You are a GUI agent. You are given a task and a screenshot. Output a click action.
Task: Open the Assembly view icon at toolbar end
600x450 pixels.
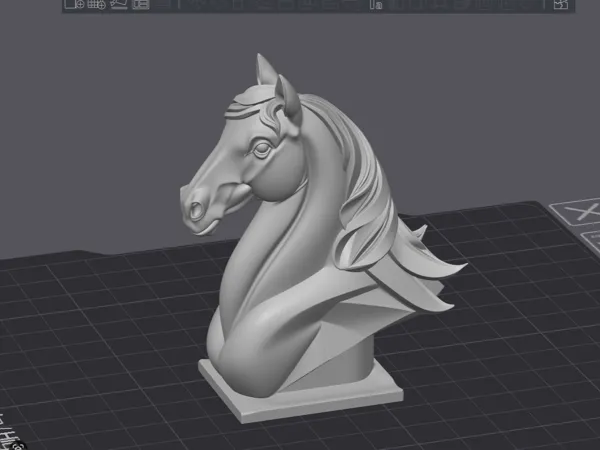coord(561,4)
